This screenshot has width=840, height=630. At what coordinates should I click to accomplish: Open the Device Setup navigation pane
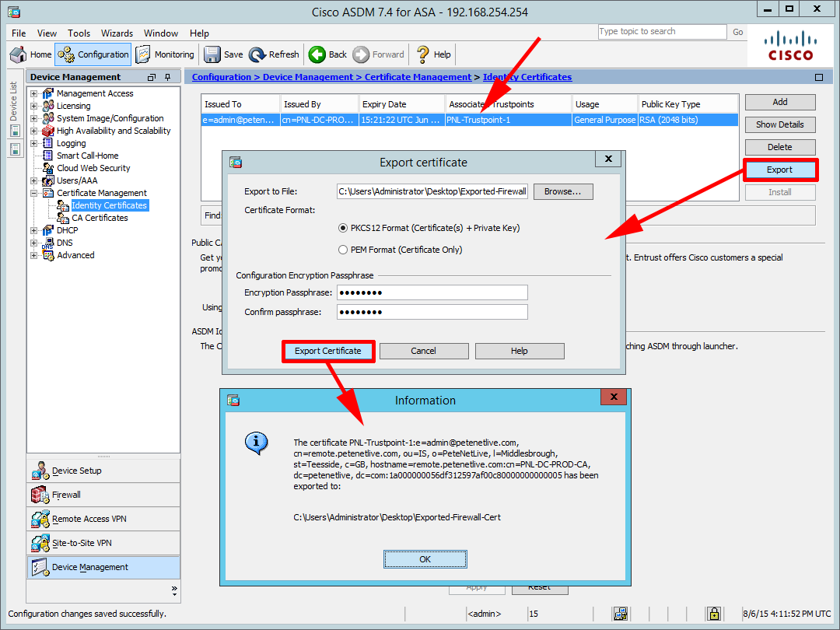[103, 471]
